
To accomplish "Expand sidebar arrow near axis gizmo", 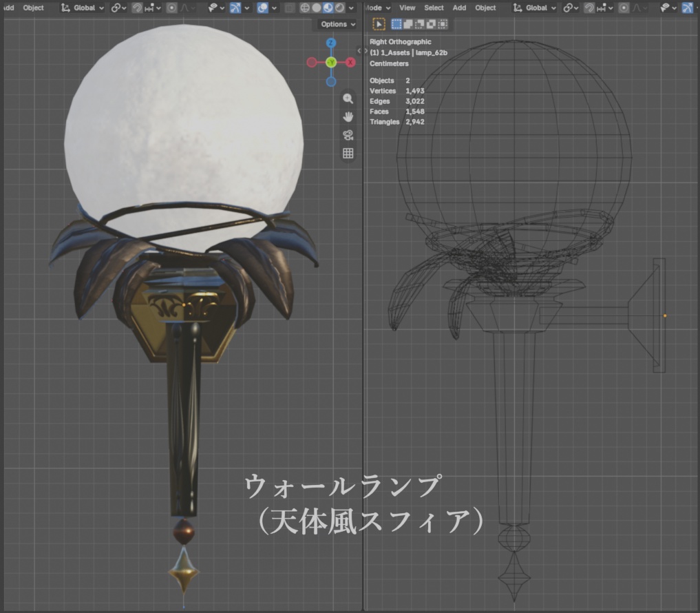I will pos(359,50).
